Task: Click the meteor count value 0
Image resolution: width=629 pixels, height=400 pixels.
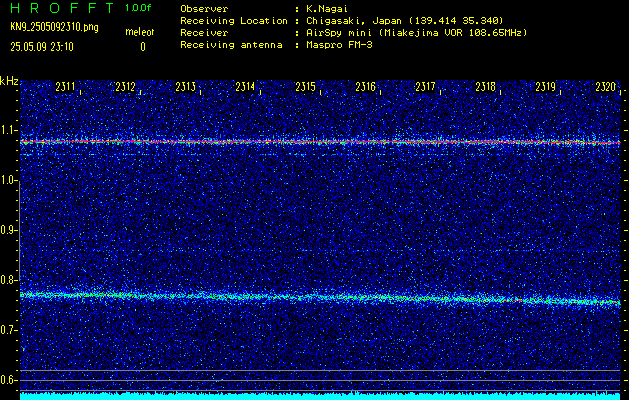Action: click(143, 47)
